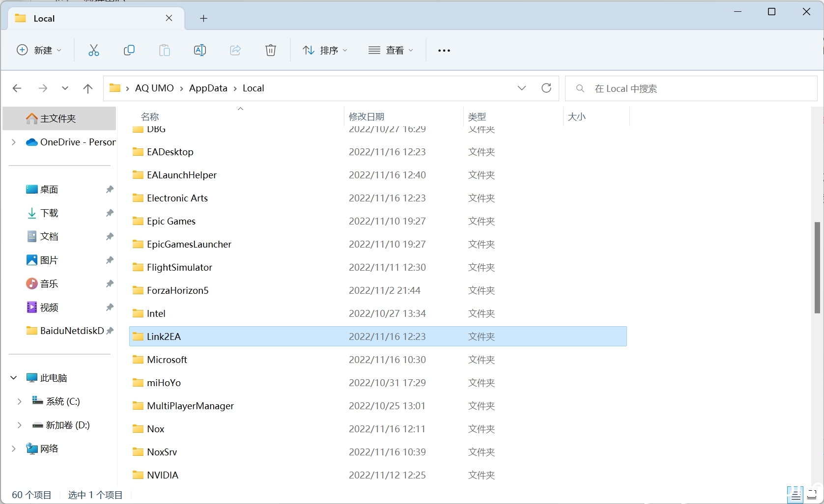Click in the 在 Local 中搜索 field
Screen dimensions: 824x504
pos(691,88)
